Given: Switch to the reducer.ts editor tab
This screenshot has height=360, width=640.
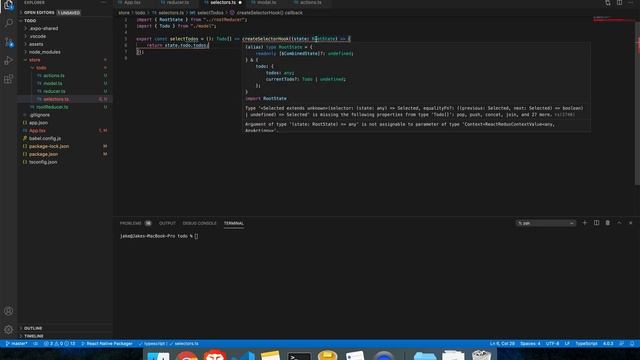Looking at the screenshot, I should tap(177, 2).
